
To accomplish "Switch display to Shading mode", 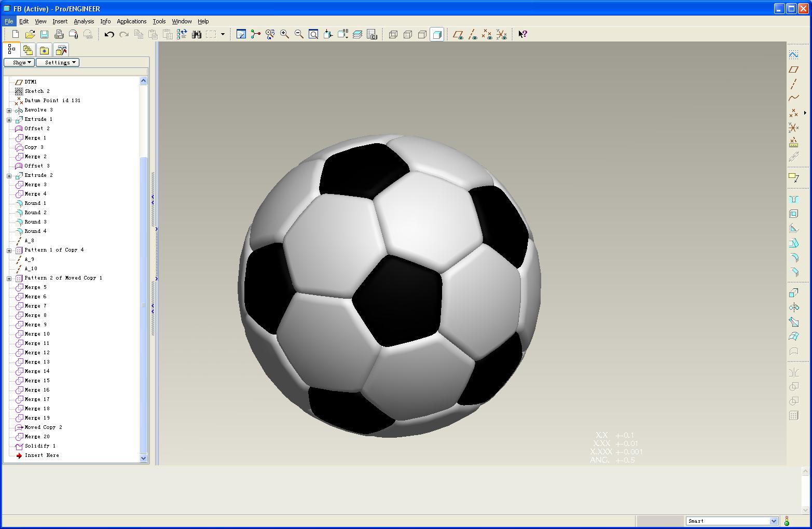I will click(x=437, y=34).
